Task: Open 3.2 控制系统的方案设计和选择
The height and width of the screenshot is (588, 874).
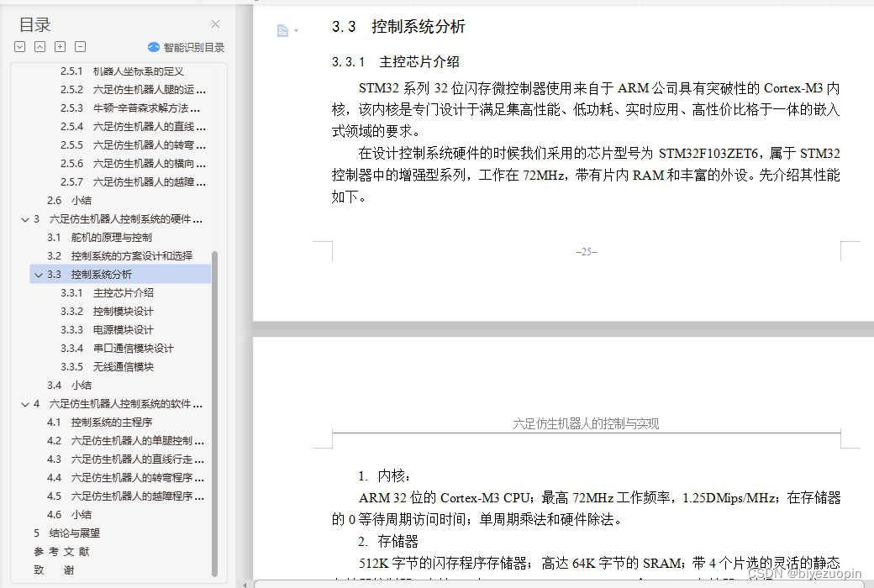Action: 120,256
